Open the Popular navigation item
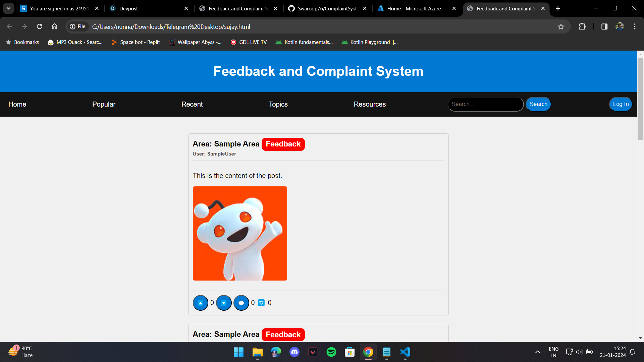Screen dimensions: 644x362 pyautogui.click(x=104, y=104)
